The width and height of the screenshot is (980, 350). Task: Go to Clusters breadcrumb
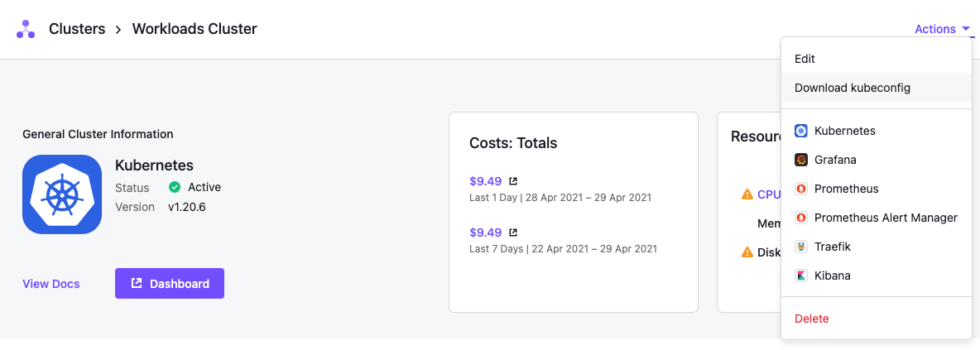click(77, 29)
